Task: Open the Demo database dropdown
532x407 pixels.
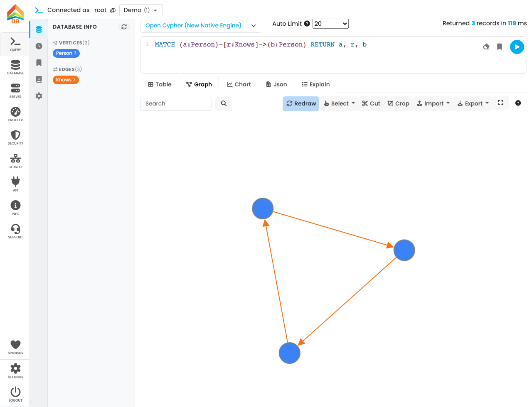Action: (141, 10)
